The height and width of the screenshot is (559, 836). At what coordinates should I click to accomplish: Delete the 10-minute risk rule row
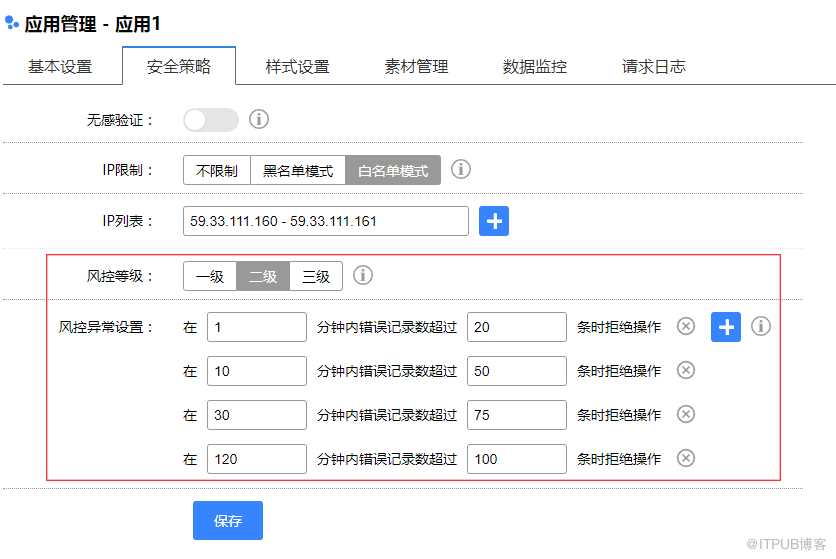pos(686,370)
